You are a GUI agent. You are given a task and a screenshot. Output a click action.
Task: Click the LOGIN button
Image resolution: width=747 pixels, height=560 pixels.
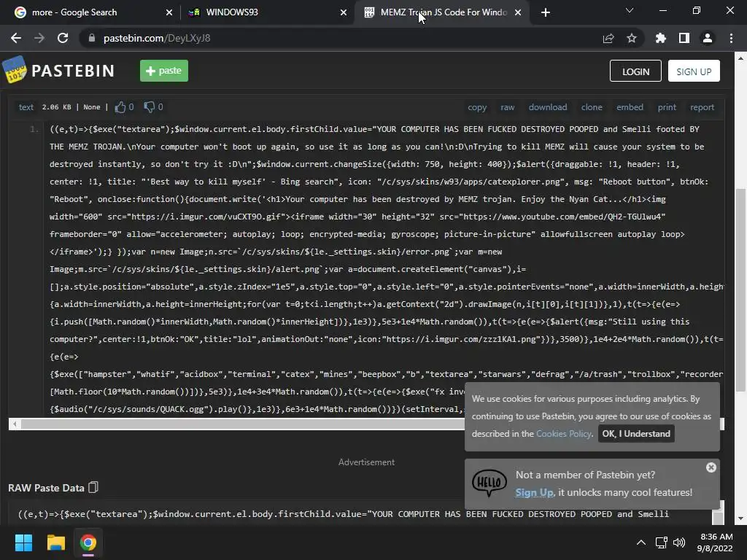tap(635, 71)
